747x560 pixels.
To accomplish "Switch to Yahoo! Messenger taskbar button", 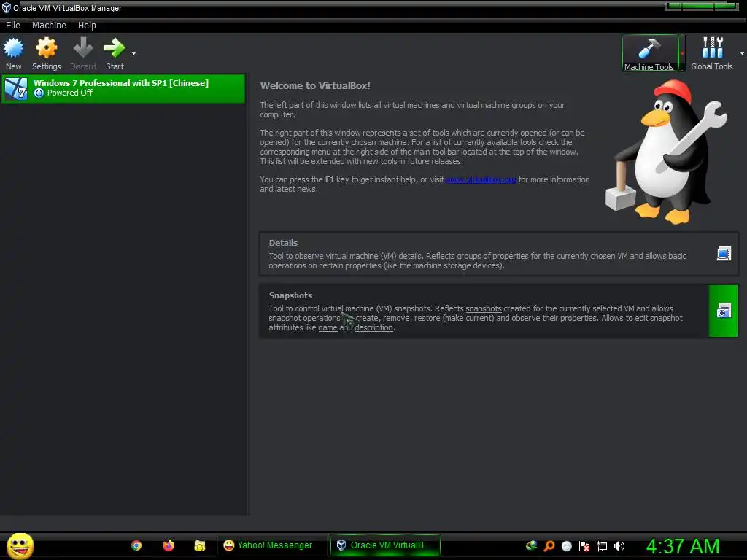I will pyautogui.click(x=272, y=545).
